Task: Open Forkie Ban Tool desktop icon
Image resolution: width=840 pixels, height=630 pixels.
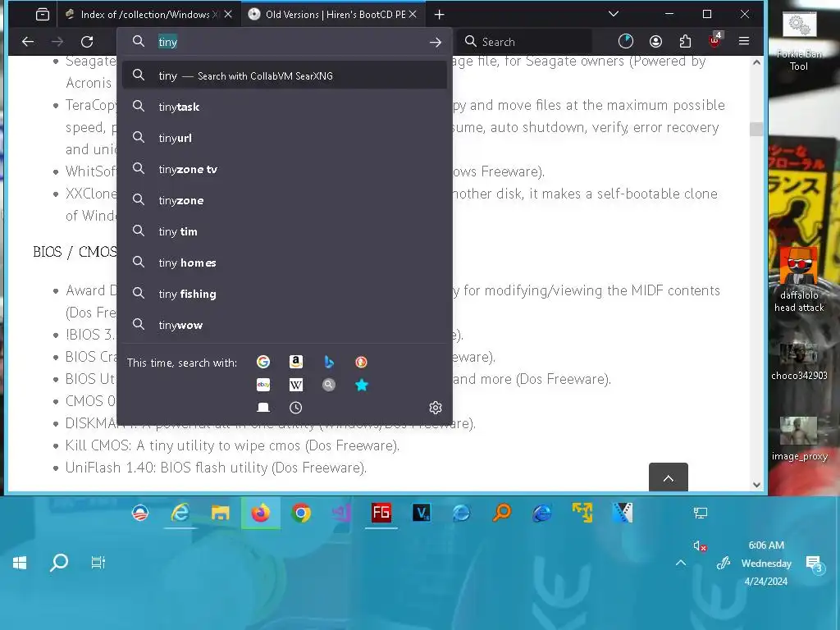Action: [799, 42]
